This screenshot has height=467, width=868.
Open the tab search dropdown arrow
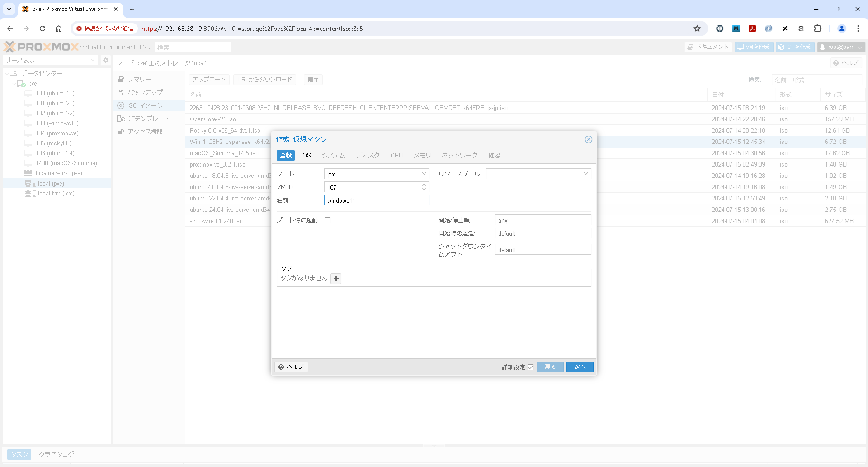[x=9, y=9]
